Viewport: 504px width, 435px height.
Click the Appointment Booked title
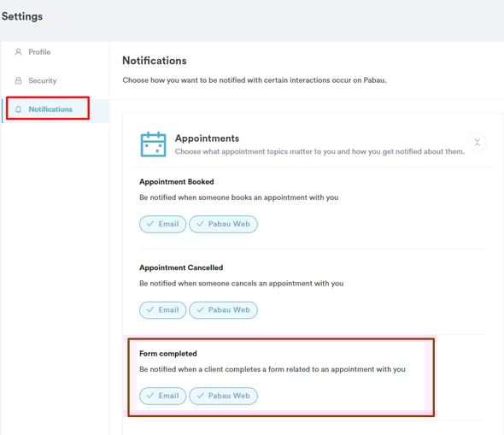click(x=177, y=182)
